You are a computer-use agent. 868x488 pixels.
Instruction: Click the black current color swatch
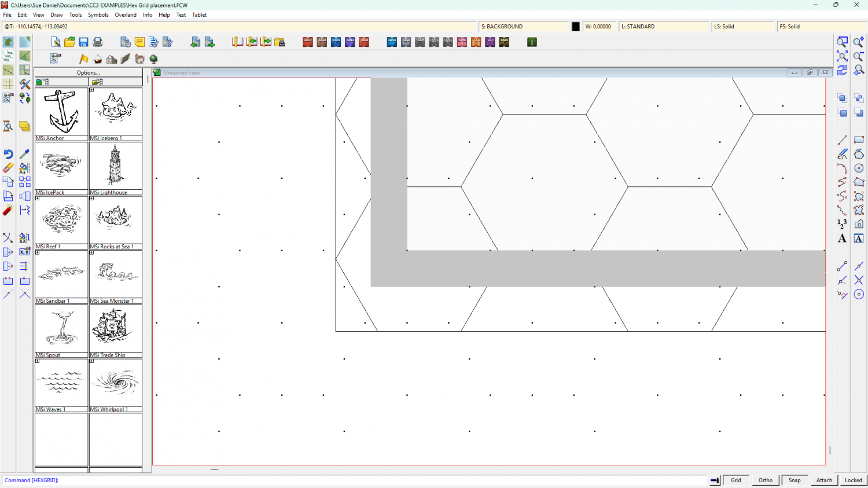[576, 27]
